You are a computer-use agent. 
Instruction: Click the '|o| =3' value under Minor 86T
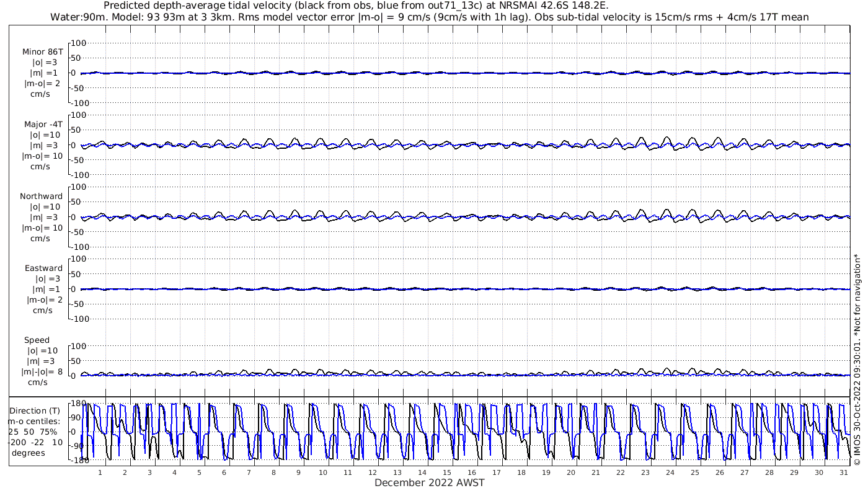[45, 63]
